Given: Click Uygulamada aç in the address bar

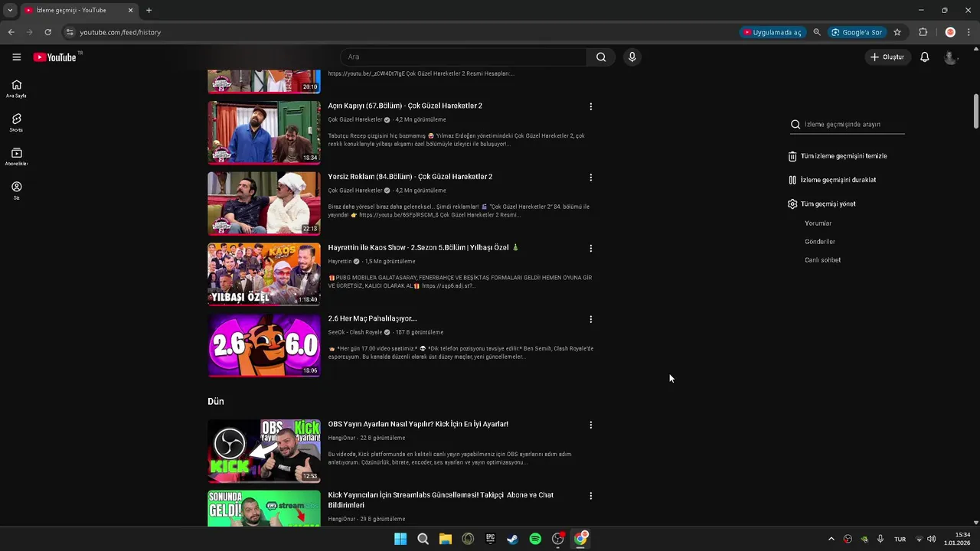Looking at the screenshot, I should click(x=772, y=32).
